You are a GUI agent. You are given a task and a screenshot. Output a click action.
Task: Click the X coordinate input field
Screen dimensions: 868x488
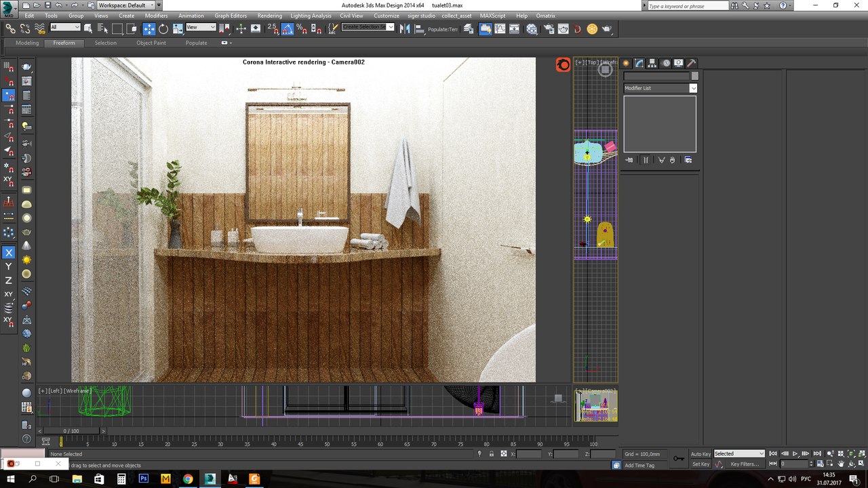[x=529, y=454]
